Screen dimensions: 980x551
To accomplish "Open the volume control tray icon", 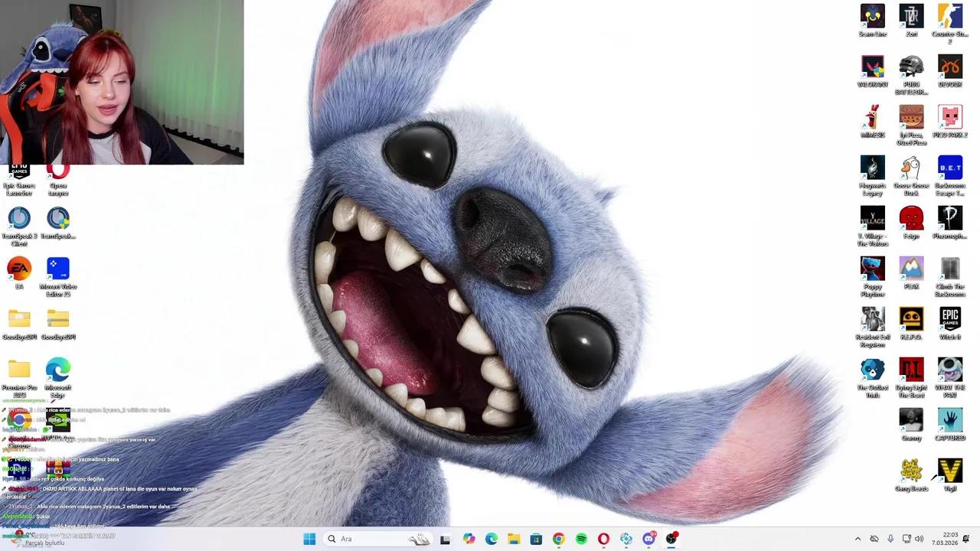I will tap(919, 539).
